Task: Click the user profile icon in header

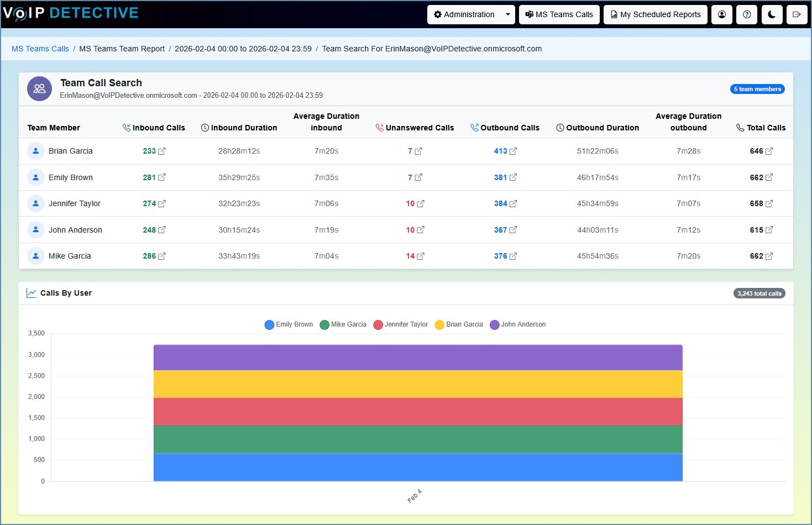Action: pos(721,15)
